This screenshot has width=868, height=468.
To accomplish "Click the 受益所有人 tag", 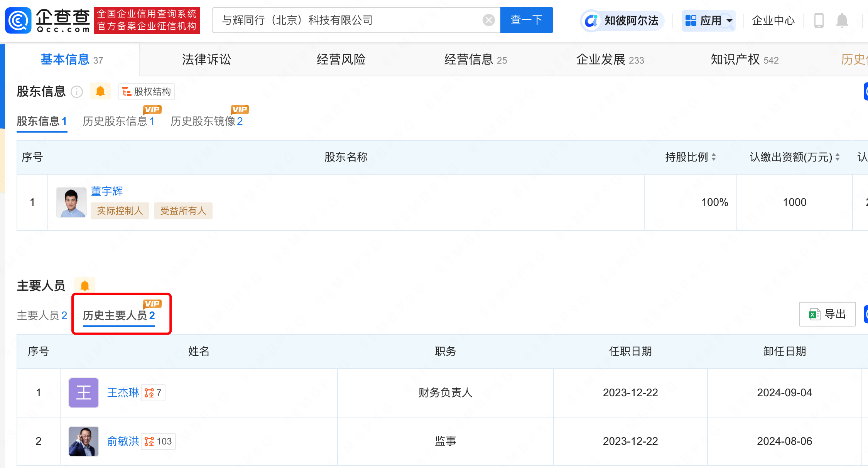I will pos(183,211).
